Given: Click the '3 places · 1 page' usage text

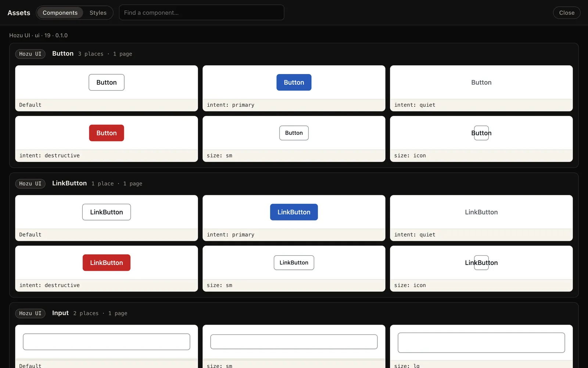Looking at the screenshot, I should click(x=105, y=54).
